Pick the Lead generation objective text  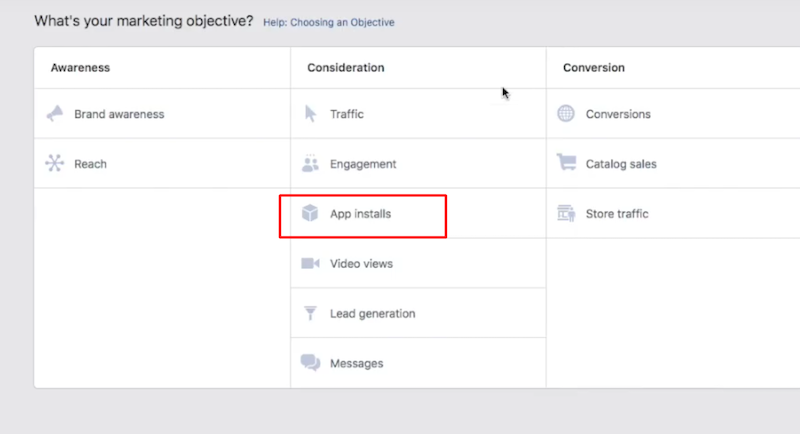pos(372,314)
